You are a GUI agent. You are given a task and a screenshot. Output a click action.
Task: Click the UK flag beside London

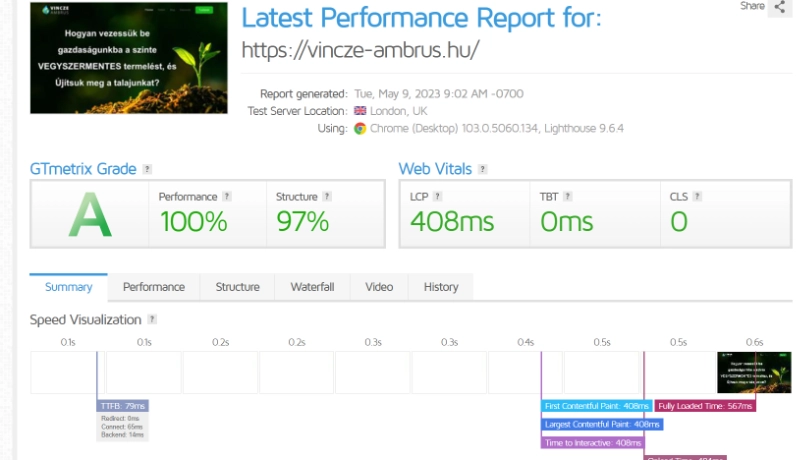click(x=360, y=111)
